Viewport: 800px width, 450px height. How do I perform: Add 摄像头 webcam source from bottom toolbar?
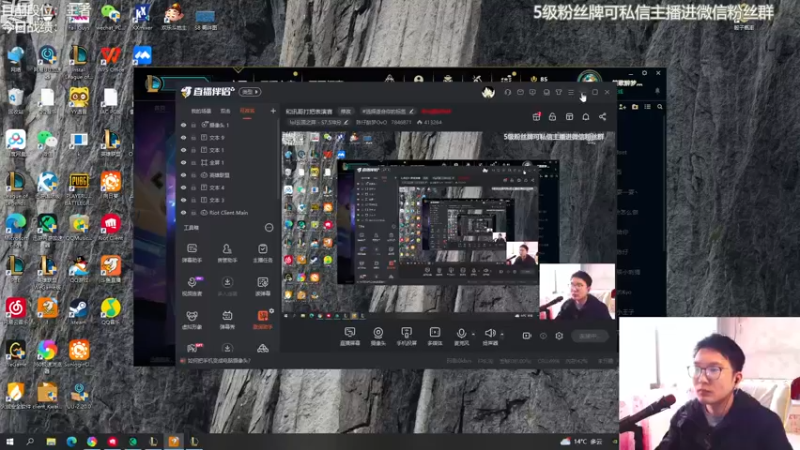coord(378,336)
